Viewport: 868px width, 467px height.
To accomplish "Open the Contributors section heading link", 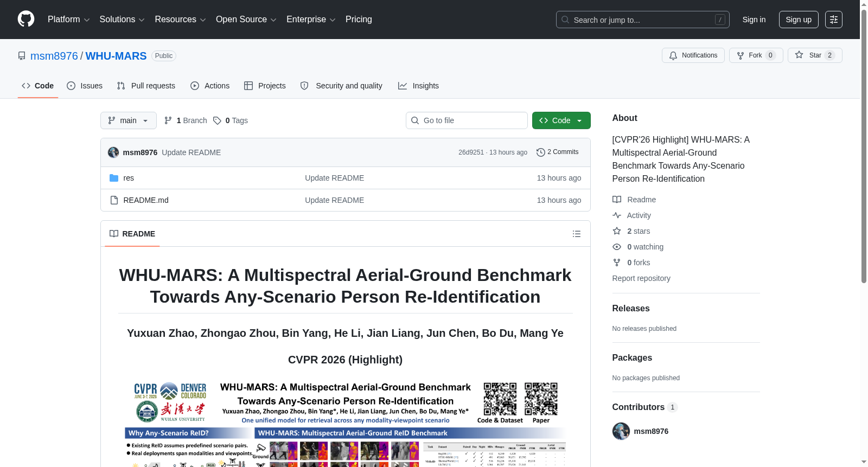I will [645, 407].
